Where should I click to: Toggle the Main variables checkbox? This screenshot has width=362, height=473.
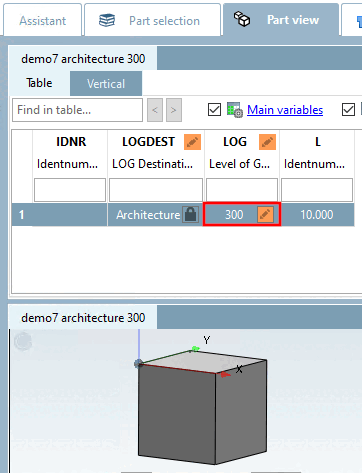pyautogui.click(x=214, y=109)
